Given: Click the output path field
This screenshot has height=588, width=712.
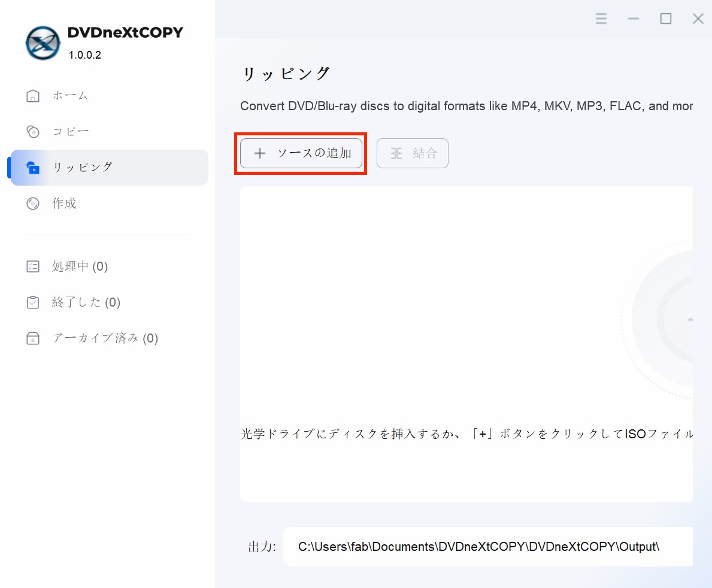Looking at the screenshot, I should coord(488,547).
